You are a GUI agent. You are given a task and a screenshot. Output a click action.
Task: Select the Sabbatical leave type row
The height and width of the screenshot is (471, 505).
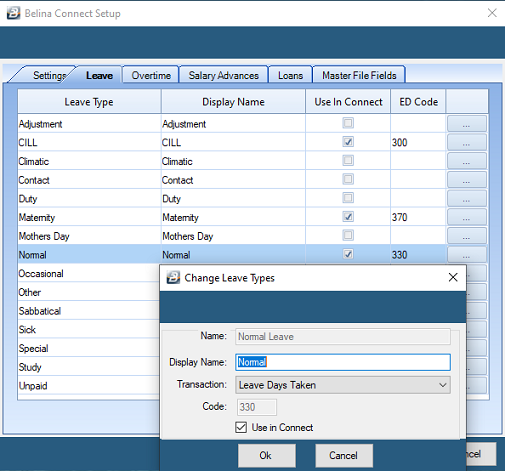(x=89, y=311)
